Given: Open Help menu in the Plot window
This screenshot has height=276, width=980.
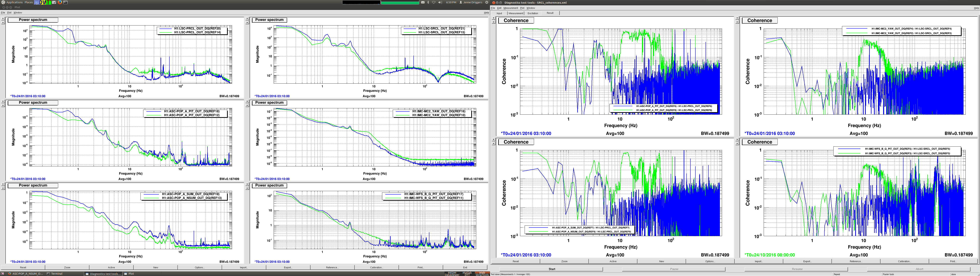Looking at the screenshot, I should [486, 13].
